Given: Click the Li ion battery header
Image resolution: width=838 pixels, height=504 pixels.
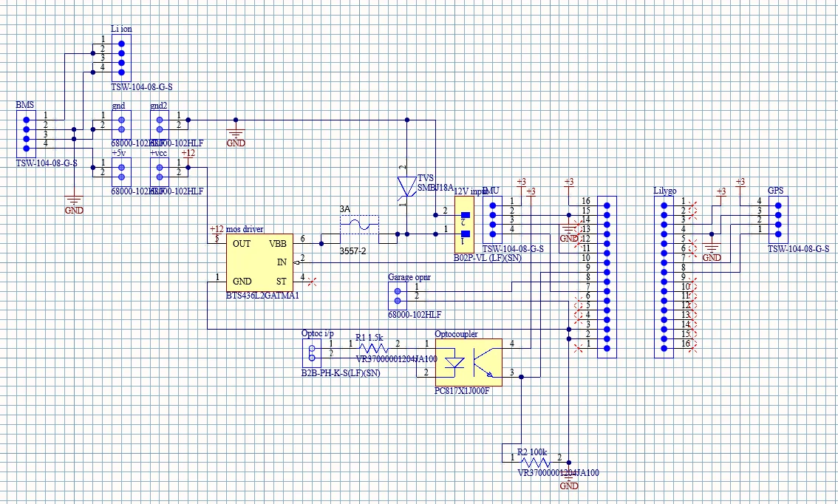Looking at the screenshot, I should click(x=121, y=57).
